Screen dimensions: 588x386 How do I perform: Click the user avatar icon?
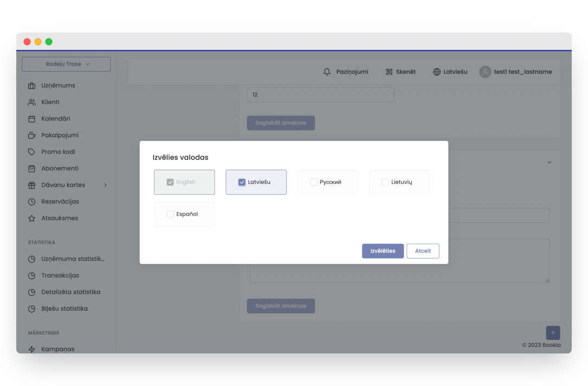click(485, 72)
